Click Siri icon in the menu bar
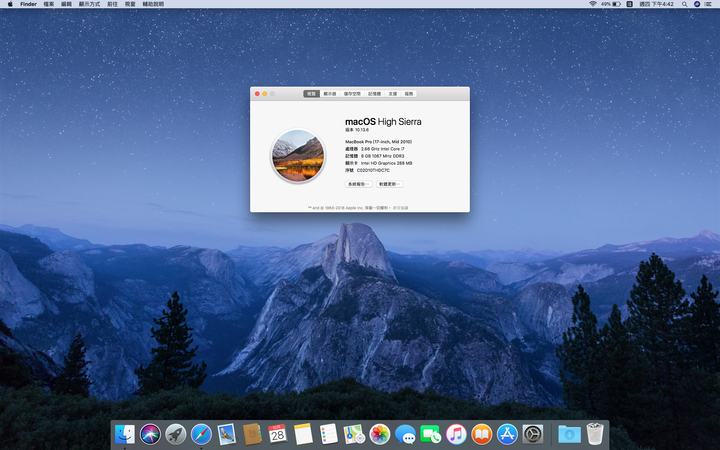This screenshot has width=720, height=450. point(697,4)
